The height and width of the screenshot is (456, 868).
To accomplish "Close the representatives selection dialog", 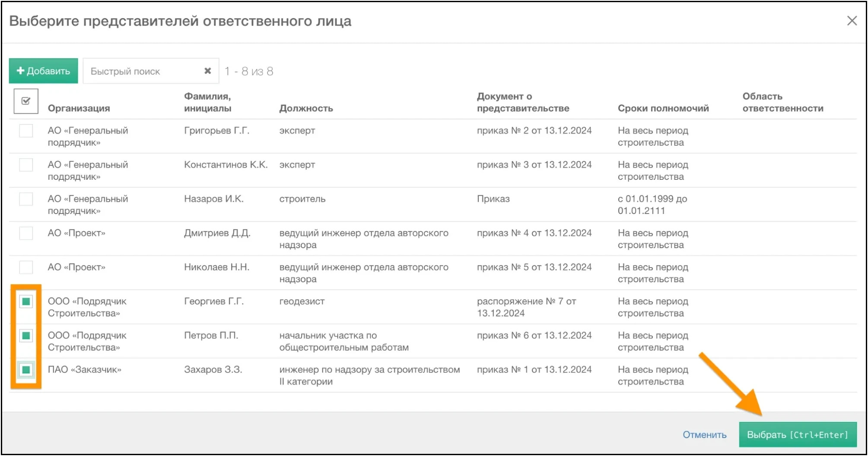I will pyautogui.click(x=852, y=20).
